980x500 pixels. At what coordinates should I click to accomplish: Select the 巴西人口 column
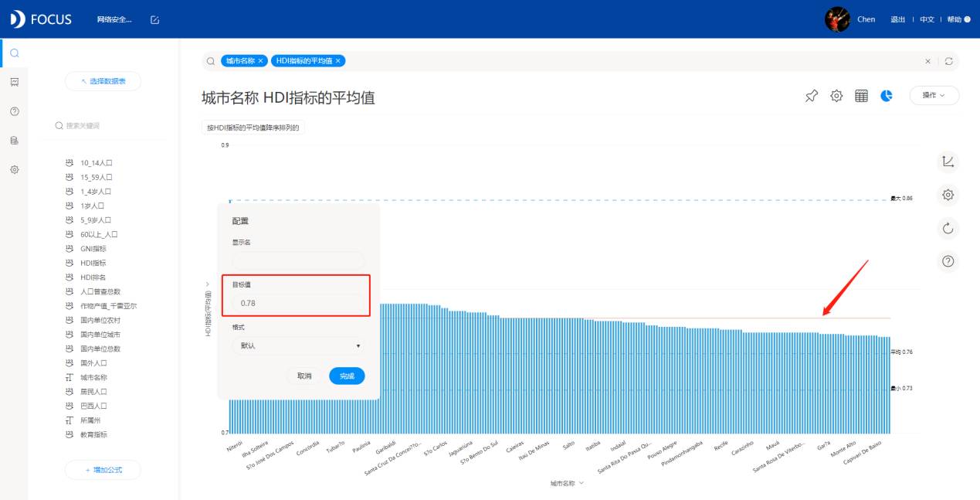(93, 406)
